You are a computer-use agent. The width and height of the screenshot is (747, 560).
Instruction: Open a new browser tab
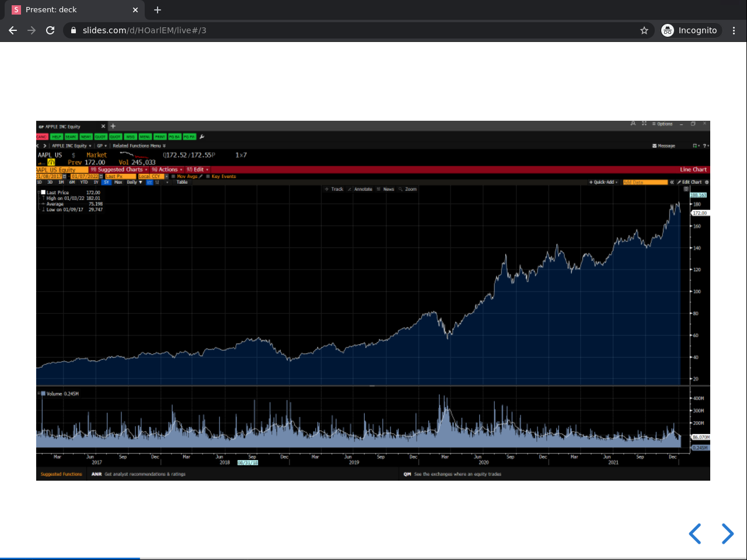158,10
